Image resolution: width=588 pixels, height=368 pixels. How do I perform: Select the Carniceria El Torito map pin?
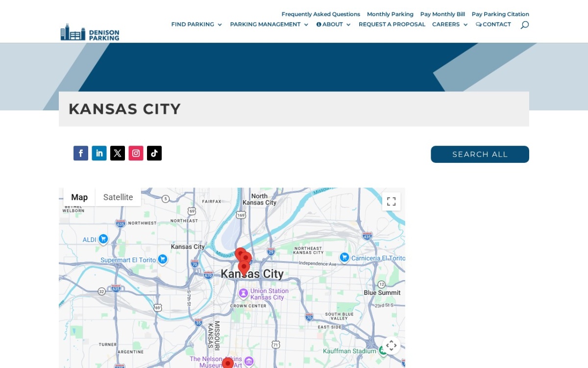[x=344, y=257]
